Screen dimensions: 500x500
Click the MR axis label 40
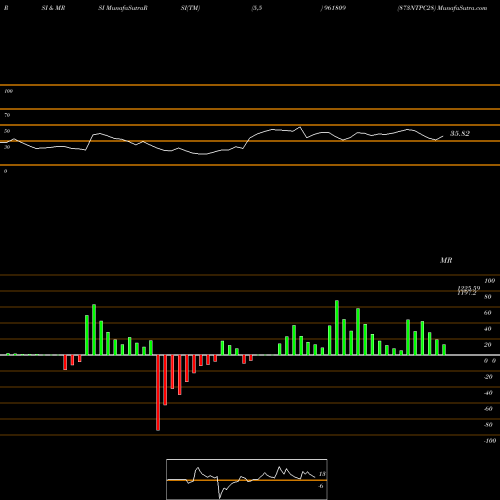pos(488,329)
